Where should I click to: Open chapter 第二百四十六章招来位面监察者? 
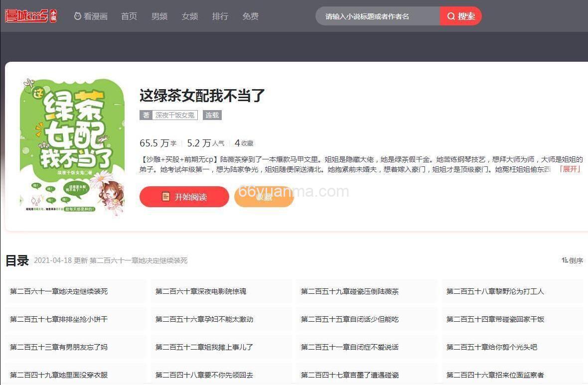(495, 375)
